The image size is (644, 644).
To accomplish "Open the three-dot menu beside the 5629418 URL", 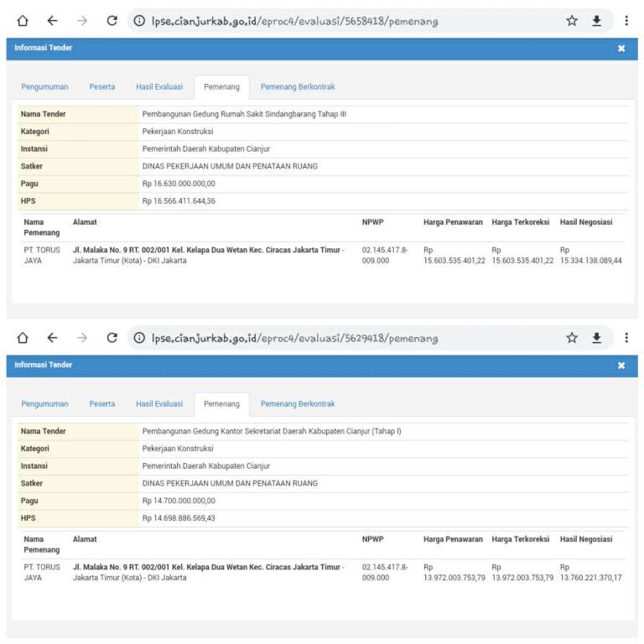I will tap(626, 338).
